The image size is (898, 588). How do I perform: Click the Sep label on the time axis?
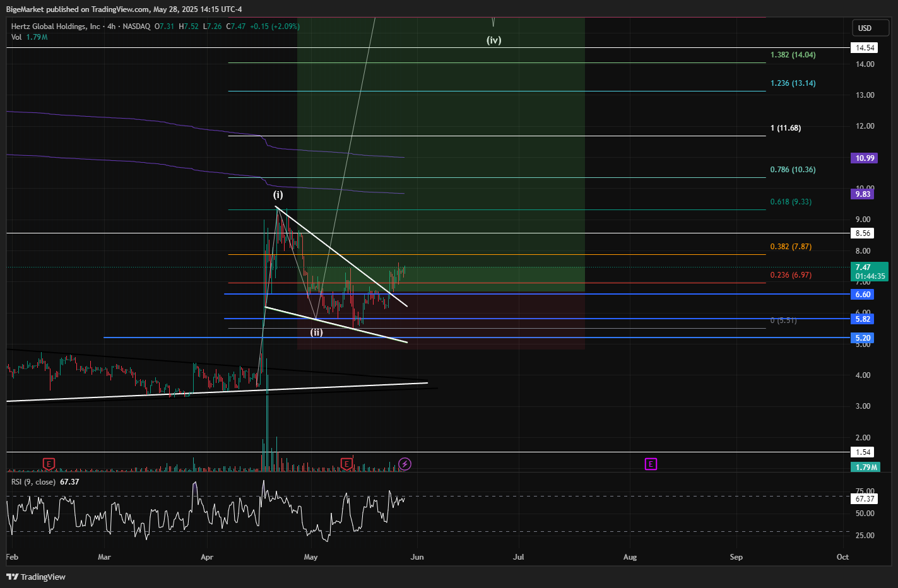pyautogui.click(x=736, y=557)
